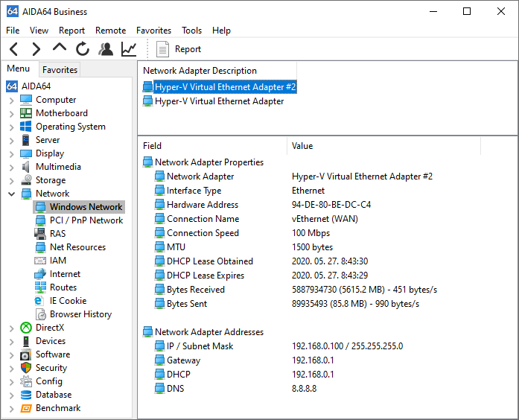Open the Tools menu

[191, 31]
